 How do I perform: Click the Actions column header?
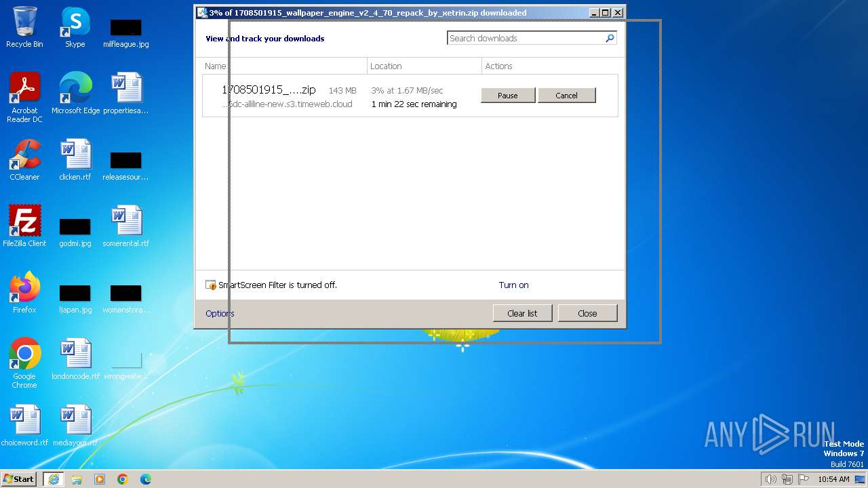coord(550,66)
